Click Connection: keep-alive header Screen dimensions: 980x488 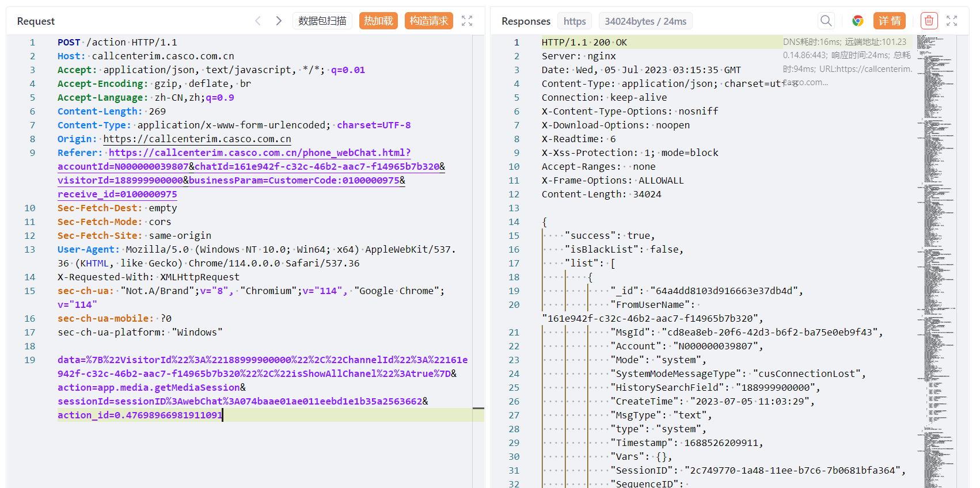605,97
